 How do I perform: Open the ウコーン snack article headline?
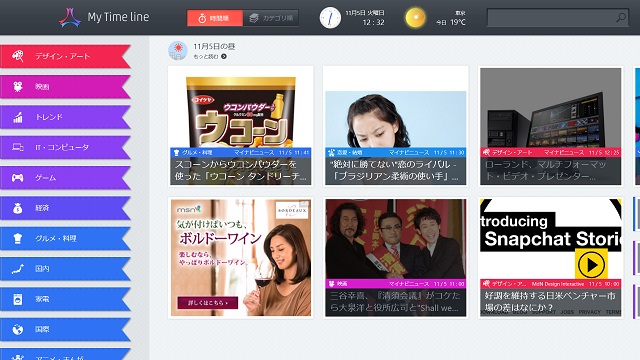(x=241, y=171)
